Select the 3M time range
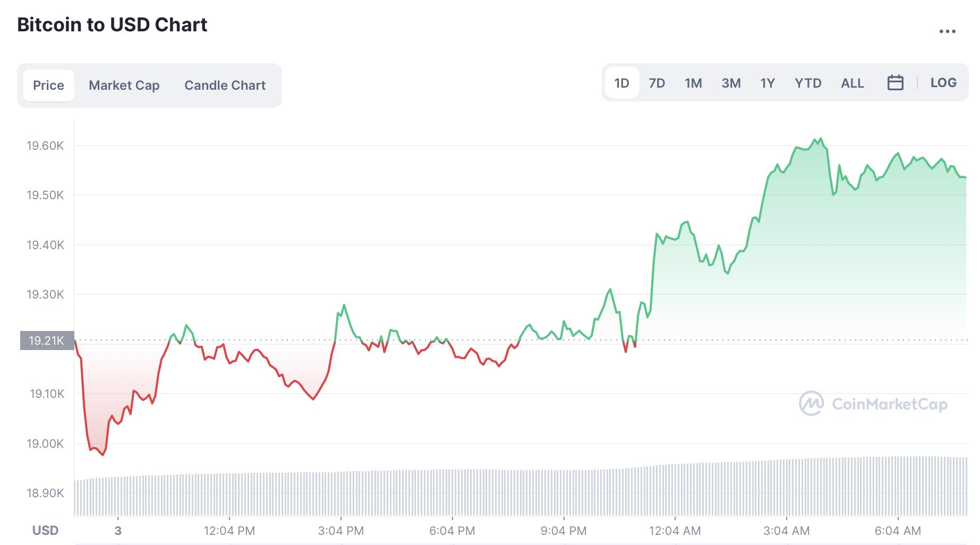980x545 pixels. tap(731, 83)
